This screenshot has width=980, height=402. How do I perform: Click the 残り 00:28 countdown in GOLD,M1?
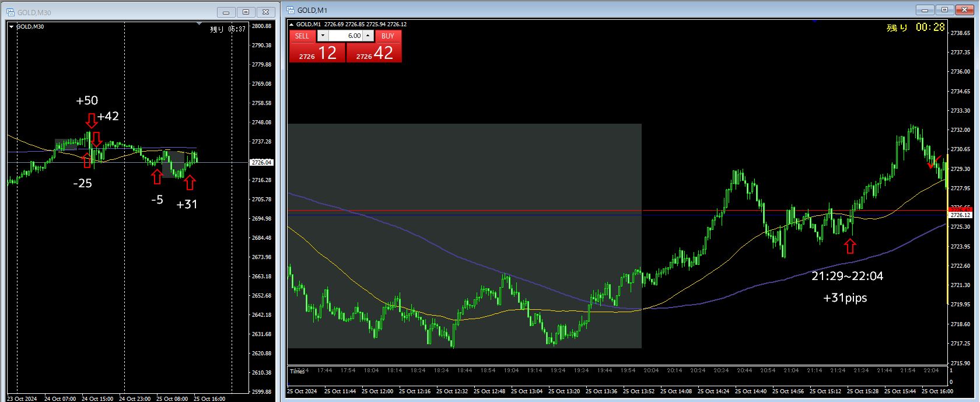pos(915,27)
